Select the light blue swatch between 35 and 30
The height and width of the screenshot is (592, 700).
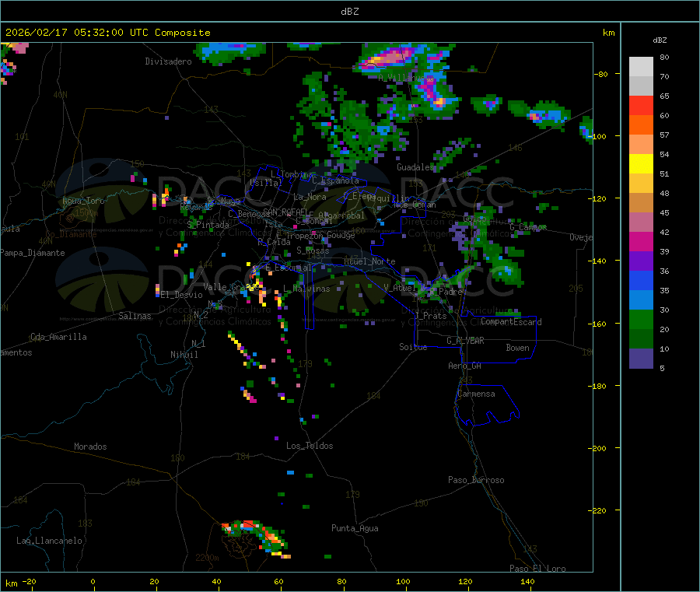(x=641, y=300)
